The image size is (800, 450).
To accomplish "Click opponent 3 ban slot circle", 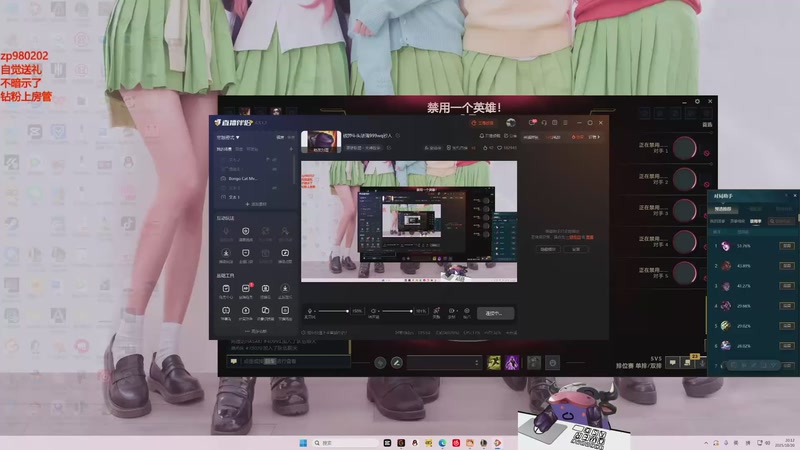I will click(x=685, y=211).
